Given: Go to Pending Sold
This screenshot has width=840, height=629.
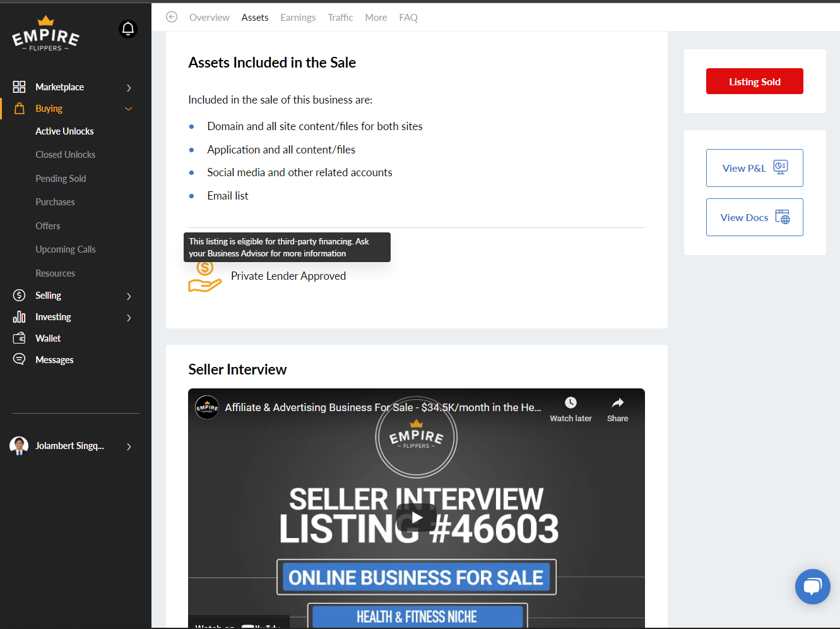Looking at the screenshot, I should (61, 179).
